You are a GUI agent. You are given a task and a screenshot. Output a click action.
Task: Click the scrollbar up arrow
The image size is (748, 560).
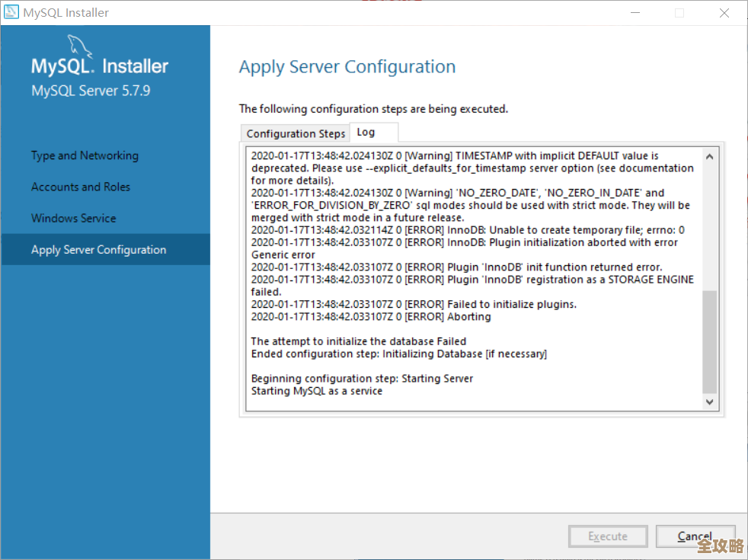click(709, 155)
